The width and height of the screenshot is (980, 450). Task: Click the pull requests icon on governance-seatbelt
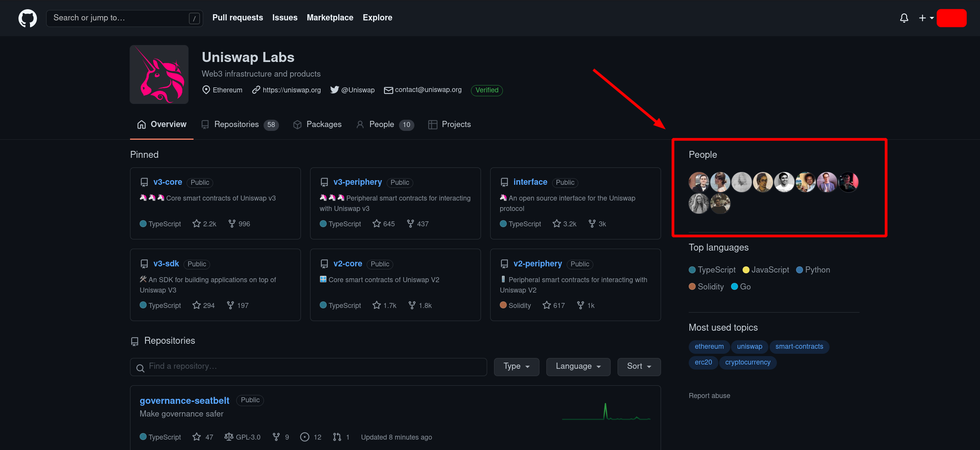coord(337,437)
